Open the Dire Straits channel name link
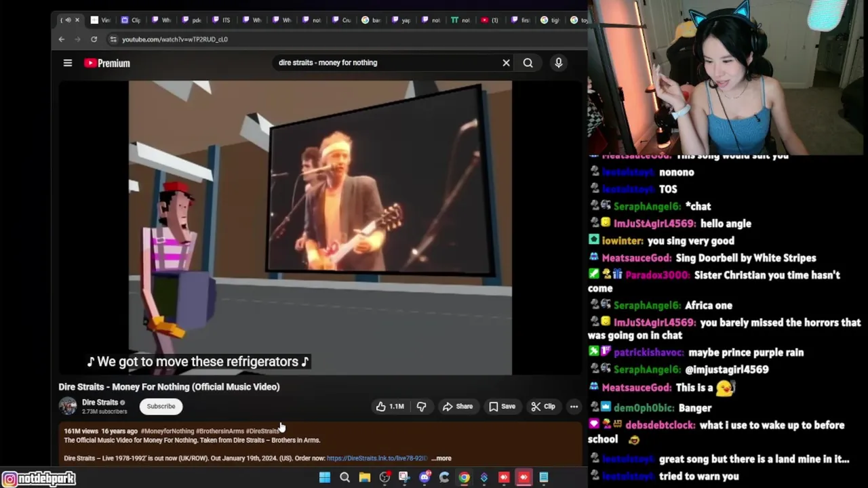The height and width of the screenshot is (488, 868). point(100,402)
